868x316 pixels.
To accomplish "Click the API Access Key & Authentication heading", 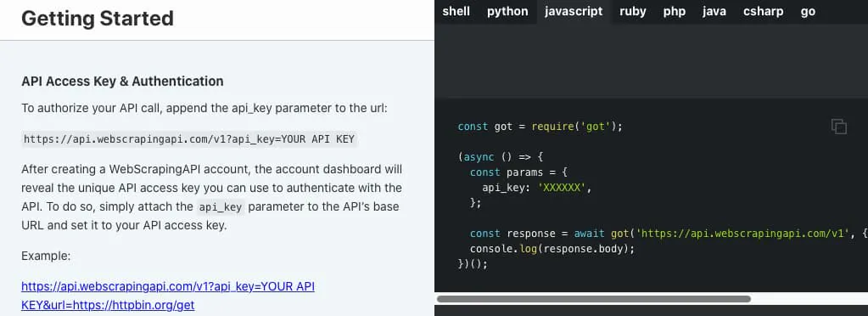I will [122, 82].
